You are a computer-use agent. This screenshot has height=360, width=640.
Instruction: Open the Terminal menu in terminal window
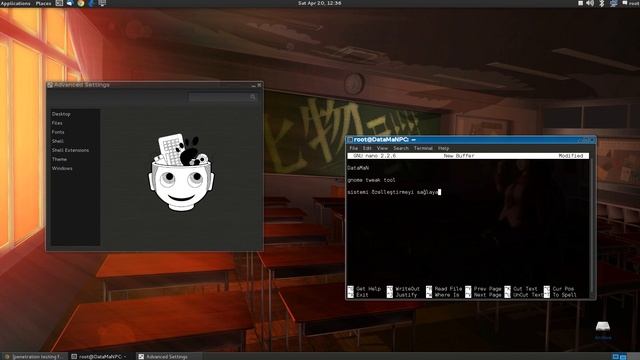point(423,148)
